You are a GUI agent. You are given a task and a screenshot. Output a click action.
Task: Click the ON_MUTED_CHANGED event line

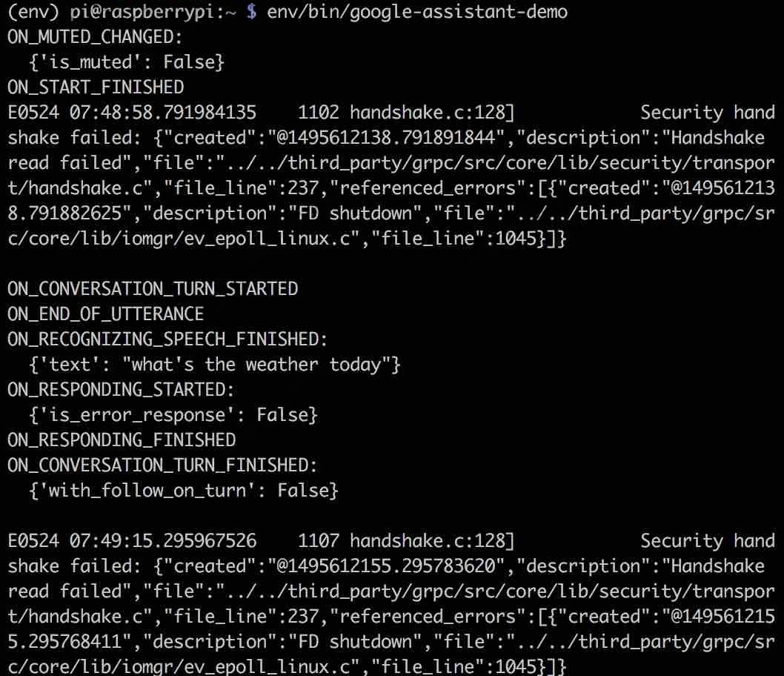tap(95, 37)
